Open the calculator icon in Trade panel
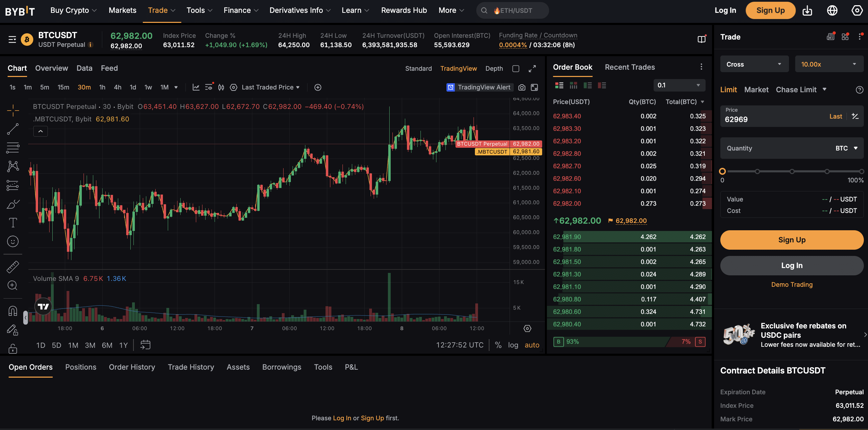Image resolution: width=868 pixels, height=430 pixels. tap(831, 36)
